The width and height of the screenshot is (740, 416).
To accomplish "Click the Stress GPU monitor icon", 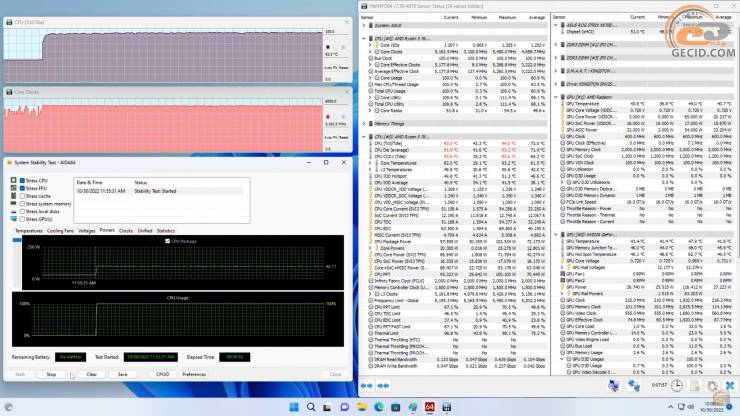I will pyautogui.click(x=14, y=219).
